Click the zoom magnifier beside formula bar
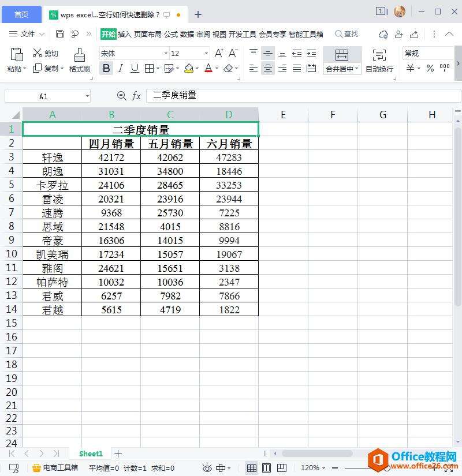Image resolution: width=462 pixels, height=476 pixels. 122,96
